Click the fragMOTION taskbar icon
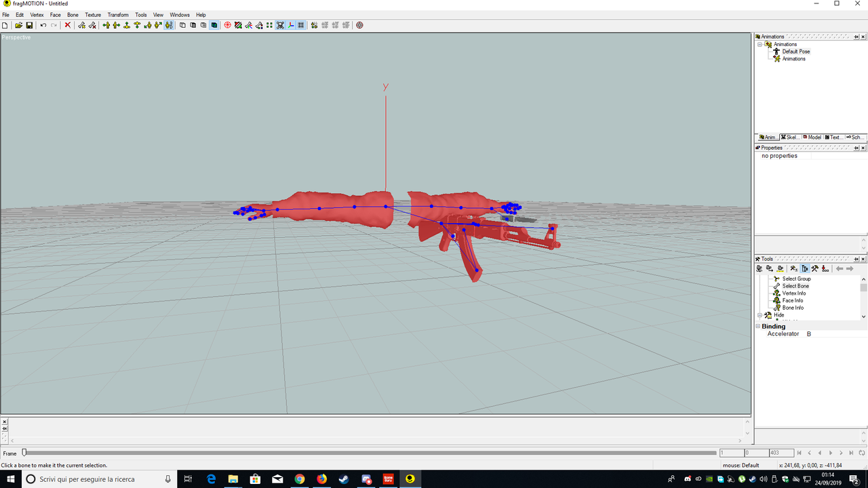Image resolution: width=868 pixels, height=488 pixels. (410, 479)
